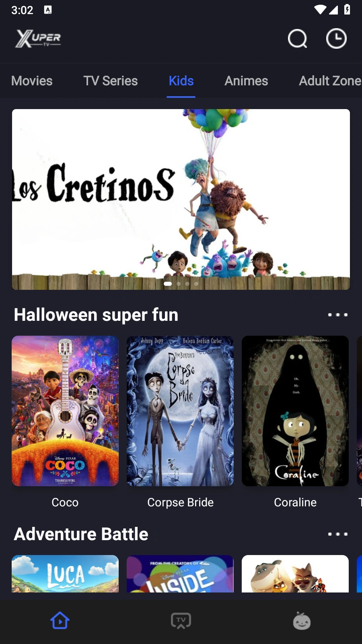Open the Los Cretinos featured banner

click(181, 199)
